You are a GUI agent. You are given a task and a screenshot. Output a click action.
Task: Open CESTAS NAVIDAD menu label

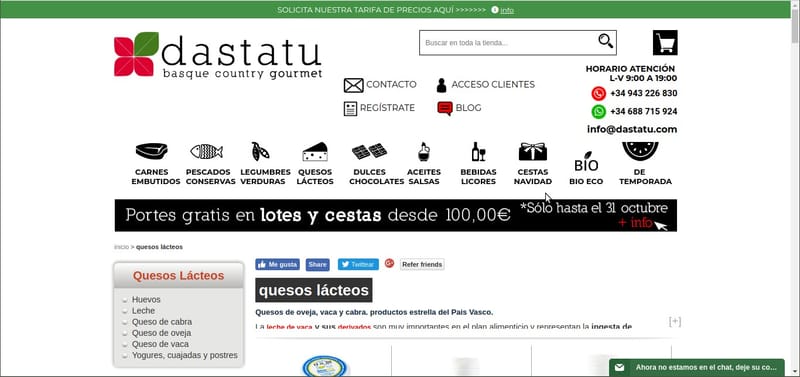click(533, 177)
